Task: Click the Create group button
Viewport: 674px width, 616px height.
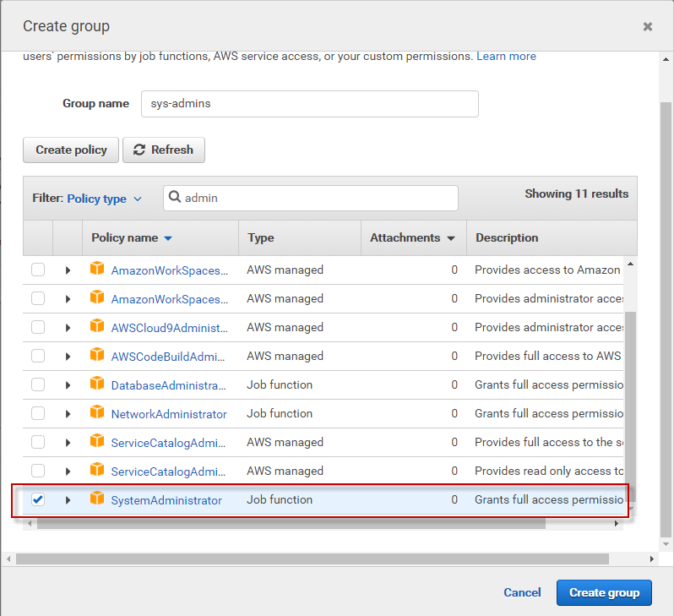Action: point(604,592)
